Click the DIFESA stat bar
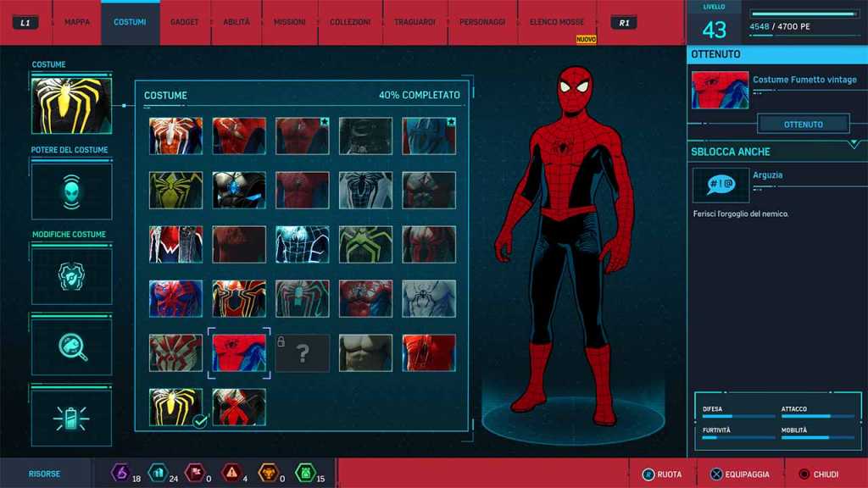Screen dimensions: 868x488 pyautogui.click(x=739, y=416)
